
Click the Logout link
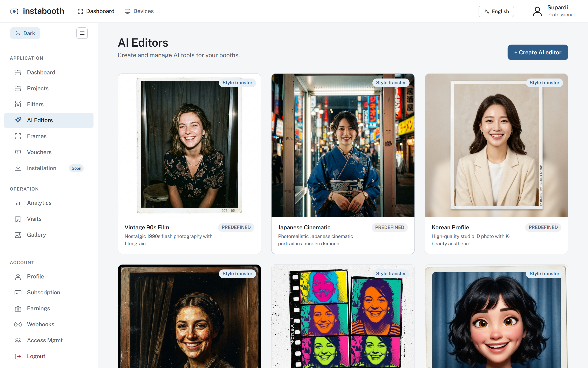pyautogui.click(x=49, y=356)
